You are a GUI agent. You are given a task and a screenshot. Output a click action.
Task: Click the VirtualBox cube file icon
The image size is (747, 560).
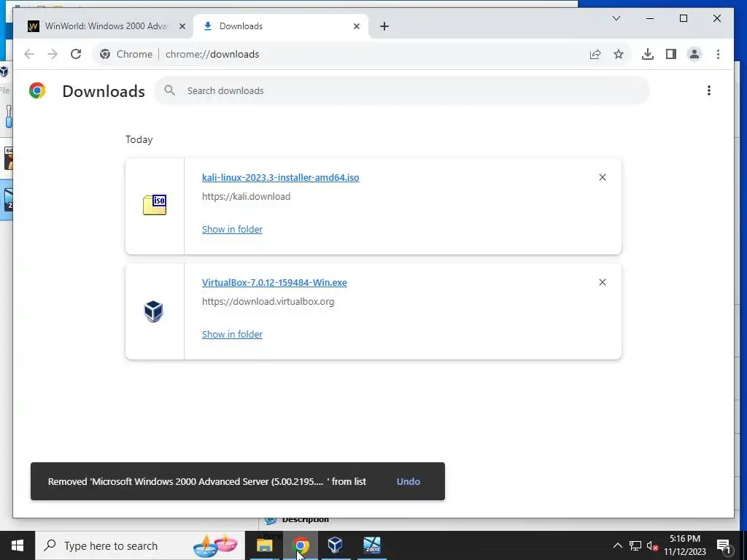153,311
